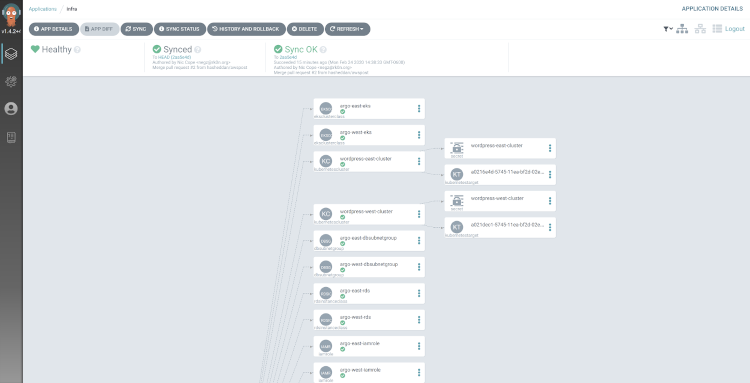Viewport: 750px width, 383px height.
Task: Click the wordpress-east-cluster secret lock icon
Action: [x=457, y=148]
